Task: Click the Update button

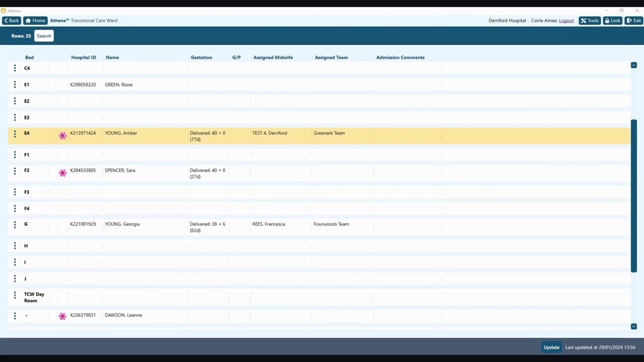Action: [551, 347]
